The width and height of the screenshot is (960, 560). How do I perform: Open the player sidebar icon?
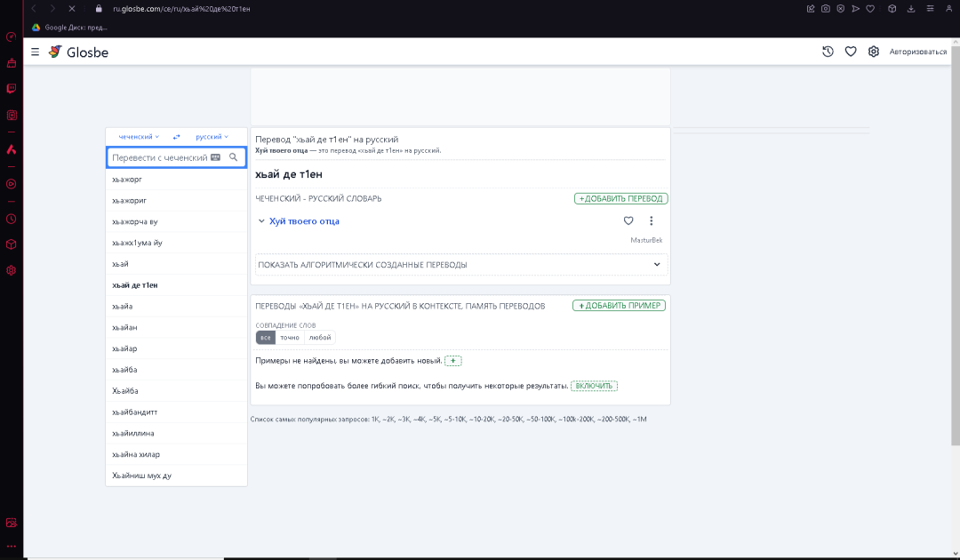(11, 184)
